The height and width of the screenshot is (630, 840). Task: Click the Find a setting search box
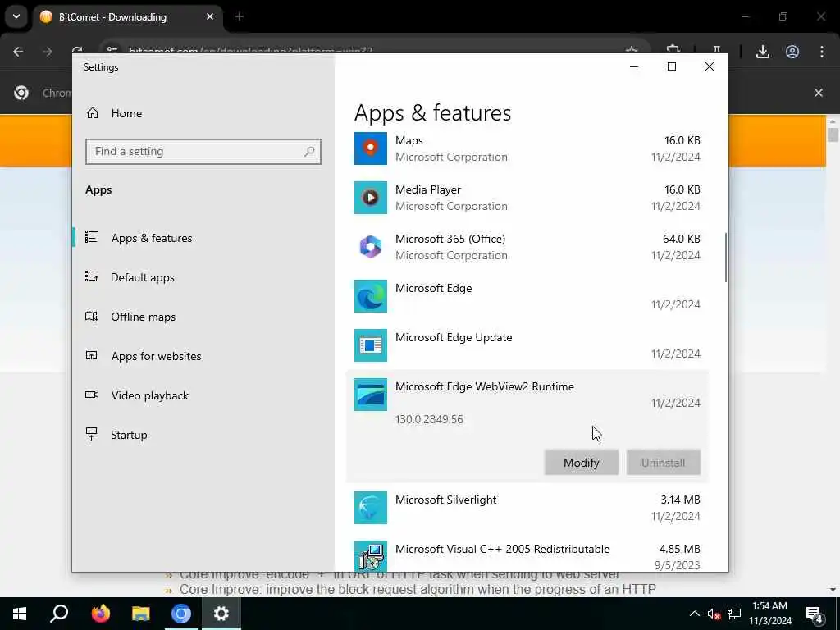click(203, 152)
